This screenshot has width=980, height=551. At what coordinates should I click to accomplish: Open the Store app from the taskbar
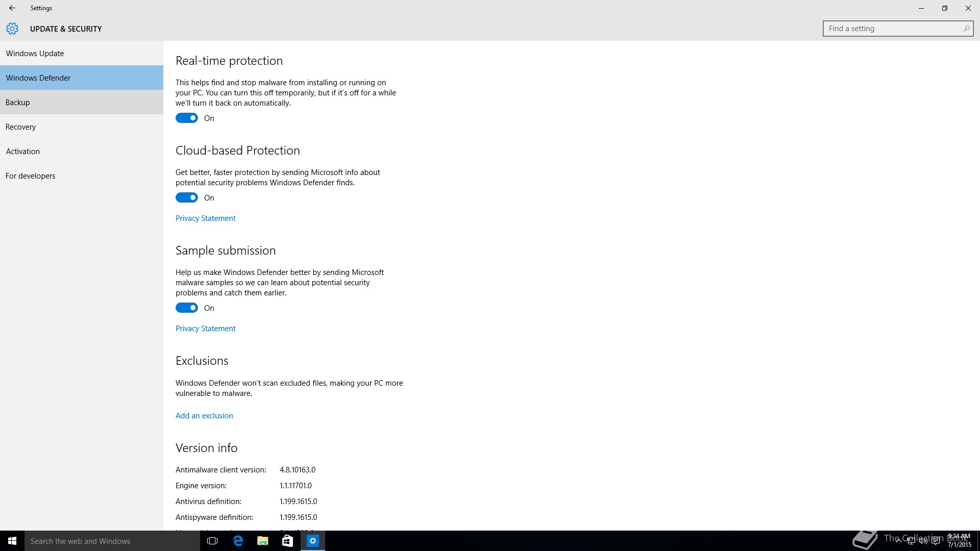[x=287, y=541]
